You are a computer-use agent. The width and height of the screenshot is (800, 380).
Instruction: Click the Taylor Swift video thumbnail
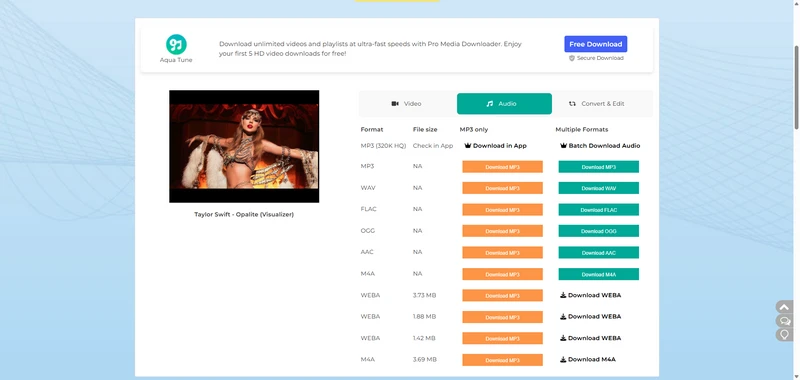point(244,146)
